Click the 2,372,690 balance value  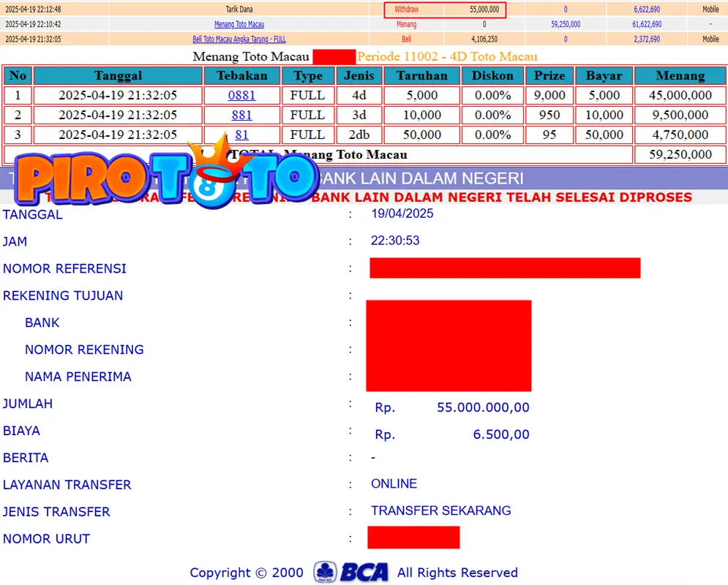[x=647, y=39]
